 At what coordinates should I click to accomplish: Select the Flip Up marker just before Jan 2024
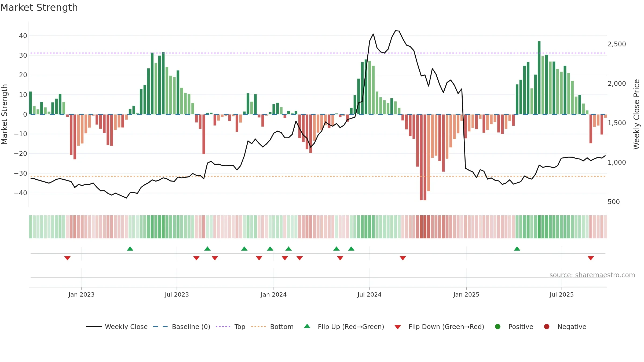pos(270,249)
